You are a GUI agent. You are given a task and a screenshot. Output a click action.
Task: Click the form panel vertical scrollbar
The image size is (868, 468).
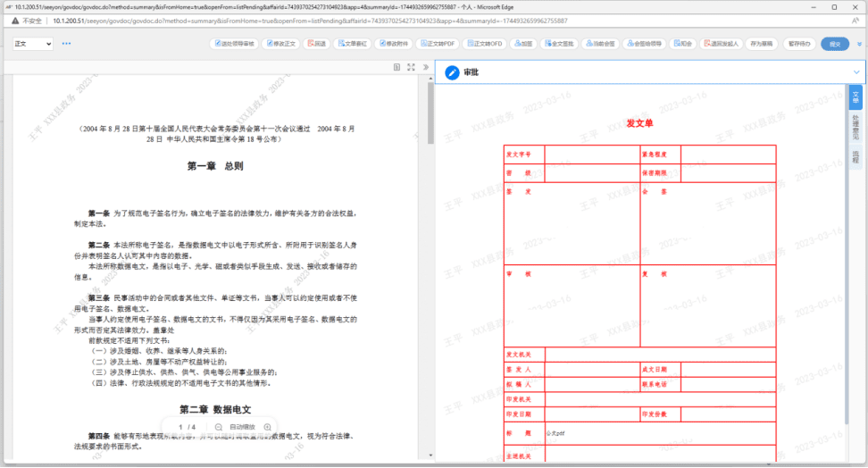pos(846,255)
